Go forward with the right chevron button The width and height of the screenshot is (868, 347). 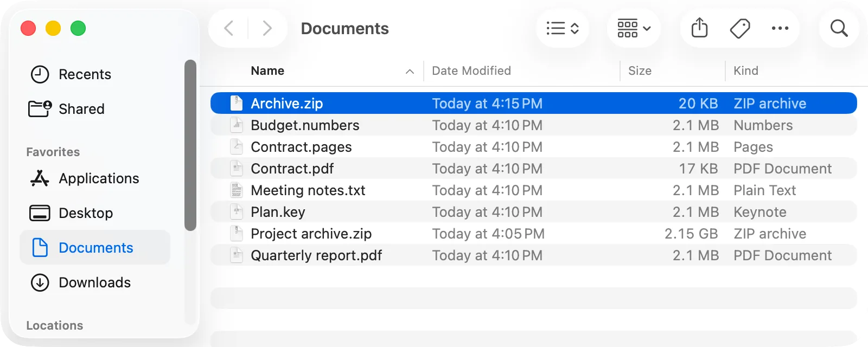click(267, 28)
